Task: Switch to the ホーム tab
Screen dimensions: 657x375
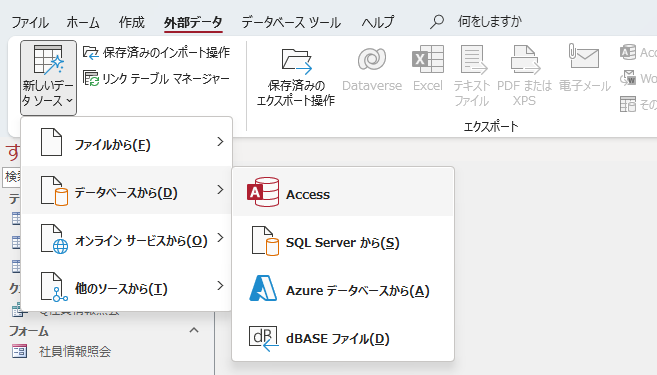Action: tap(83, 22)
